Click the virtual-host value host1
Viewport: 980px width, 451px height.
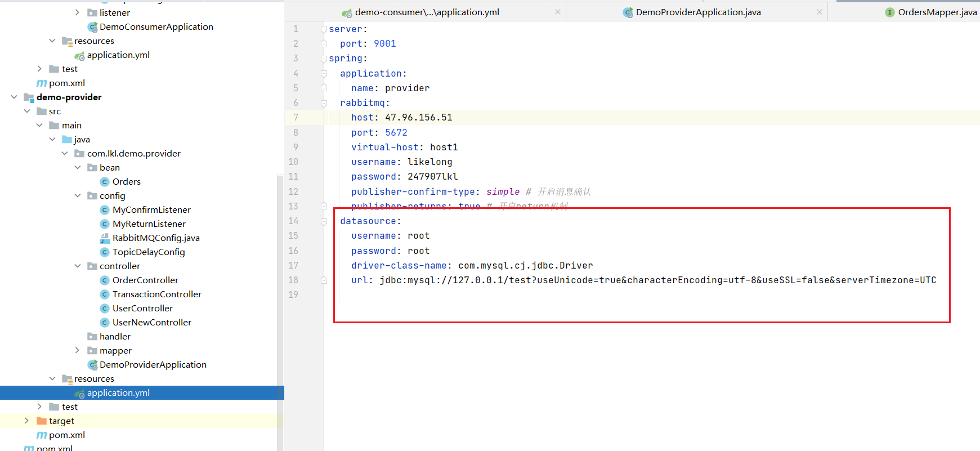click(444, 148)
